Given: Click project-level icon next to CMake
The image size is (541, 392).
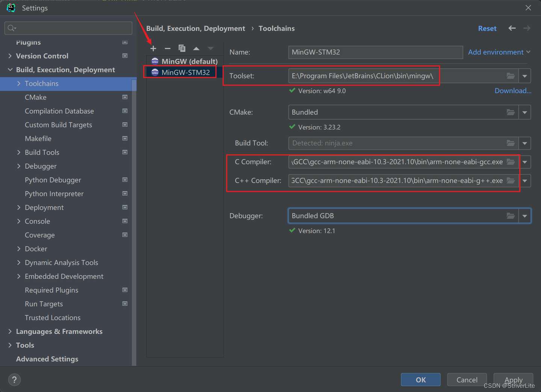Looking at the screenshot, I should tap(125, 97).
